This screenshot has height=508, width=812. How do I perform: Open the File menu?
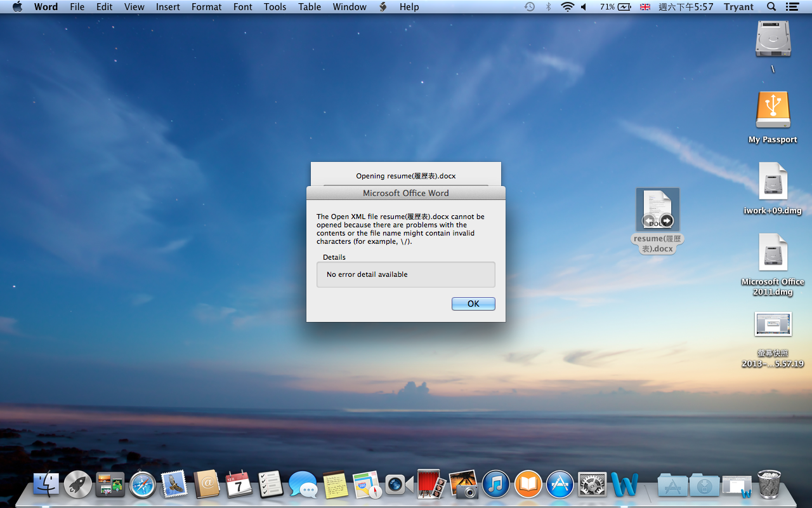coord(77,7)
